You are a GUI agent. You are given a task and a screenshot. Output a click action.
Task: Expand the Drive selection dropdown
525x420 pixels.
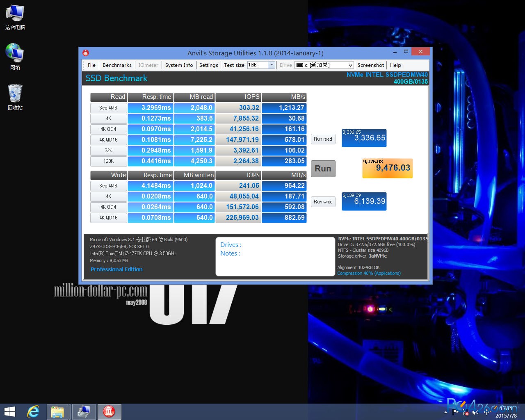point(350,65)
